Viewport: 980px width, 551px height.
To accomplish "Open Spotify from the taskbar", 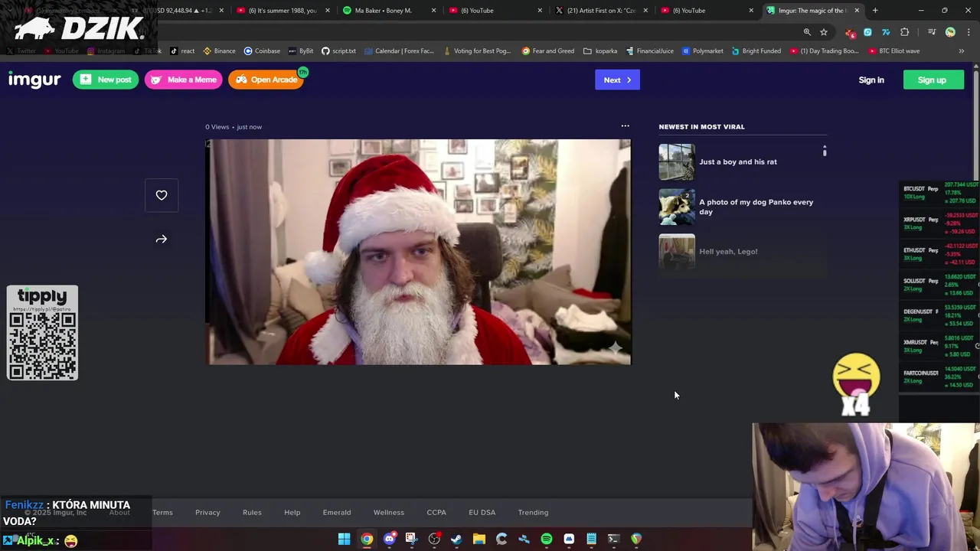I will coord(546,540).
